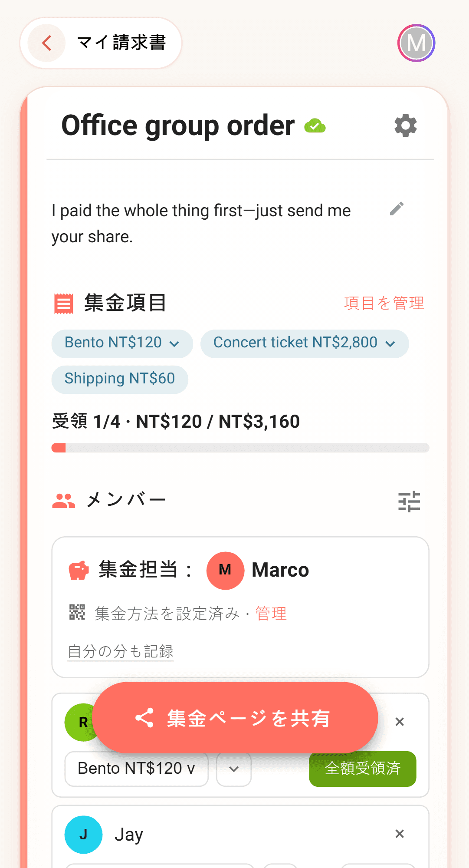Viewport: 469px width, 868px height.
Task: Edit the description with the pencil icon
Action: tap(397, 209)
